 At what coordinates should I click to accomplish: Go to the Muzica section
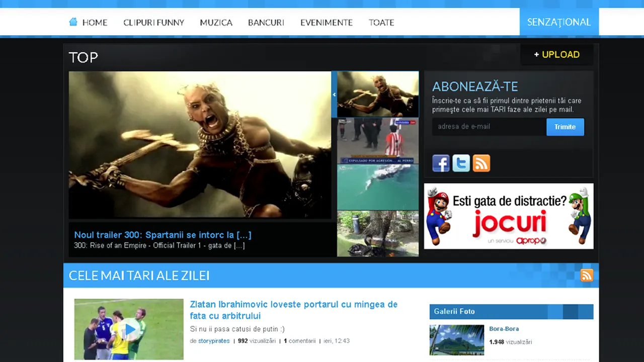pyautogui.click(x=216, y=23)
